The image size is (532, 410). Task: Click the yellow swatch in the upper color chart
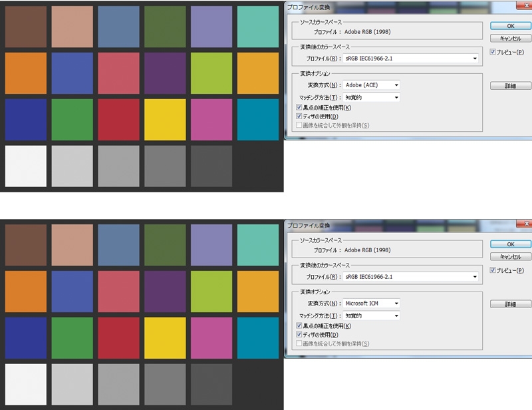[165, 120]
